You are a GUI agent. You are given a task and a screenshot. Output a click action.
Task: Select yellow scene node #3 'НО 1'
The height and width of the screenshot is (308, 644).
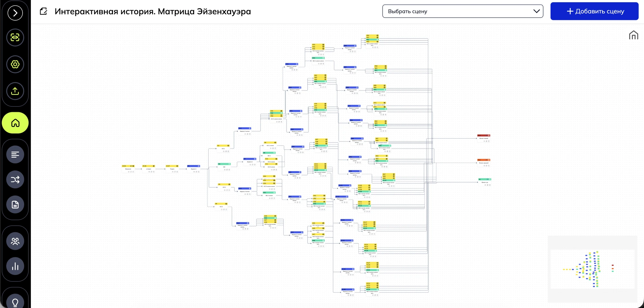pyautogui.click(x=223, y=148)
